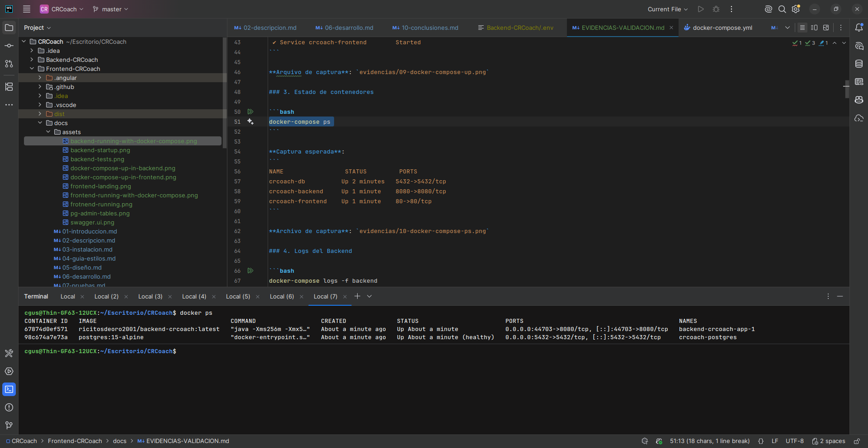The image size is (868, 448).
Task: Run the current file
Action: coord(701,9)
